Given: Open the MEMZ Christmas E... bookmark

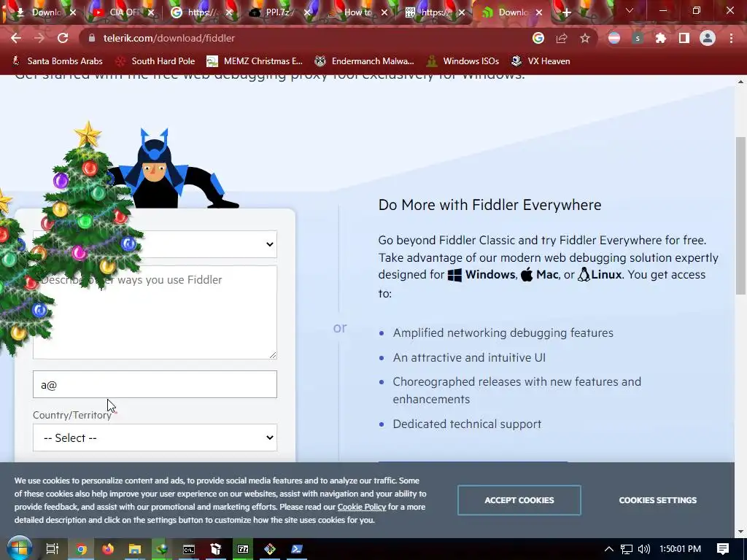Looking at the screenshot, I should point(255,61).
